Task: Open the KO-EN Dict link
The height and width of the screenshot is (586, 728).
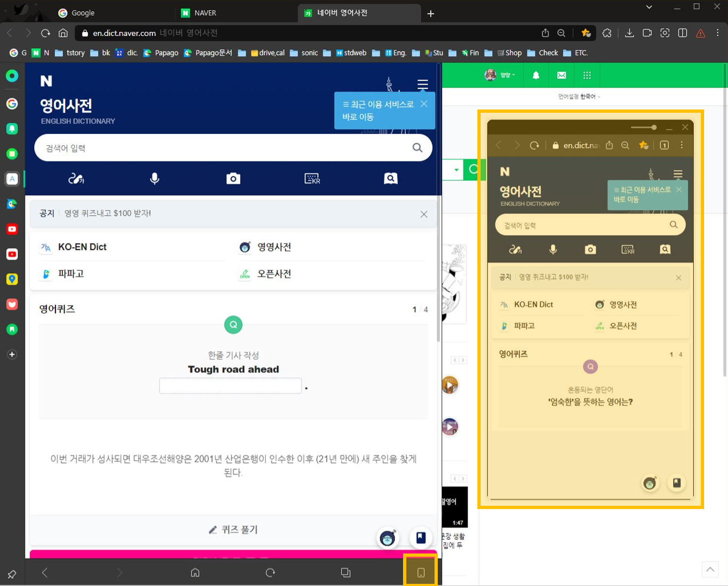Action: point(82,247)
